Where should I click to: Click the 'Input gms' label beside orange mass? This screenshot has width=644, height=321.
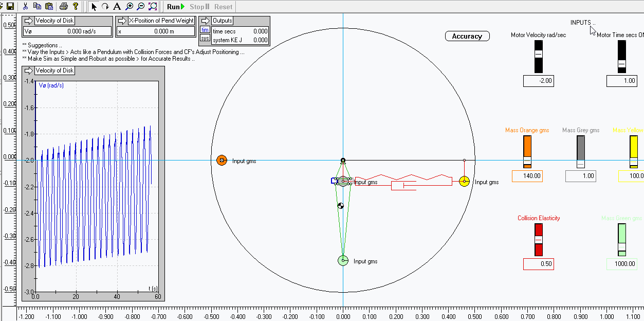(x=244, y=161)
